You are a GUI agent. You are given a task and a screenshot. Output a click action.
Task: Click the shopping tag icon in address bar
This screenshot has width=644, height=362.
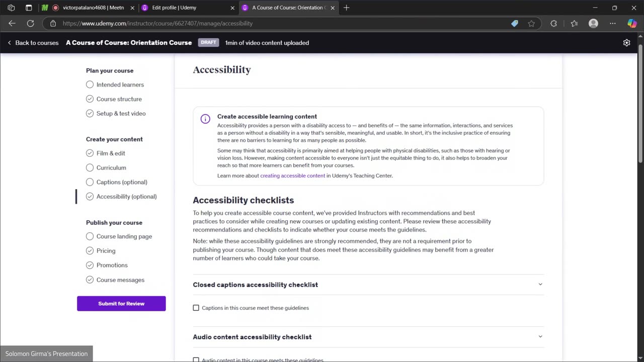[x=514, y=23]
